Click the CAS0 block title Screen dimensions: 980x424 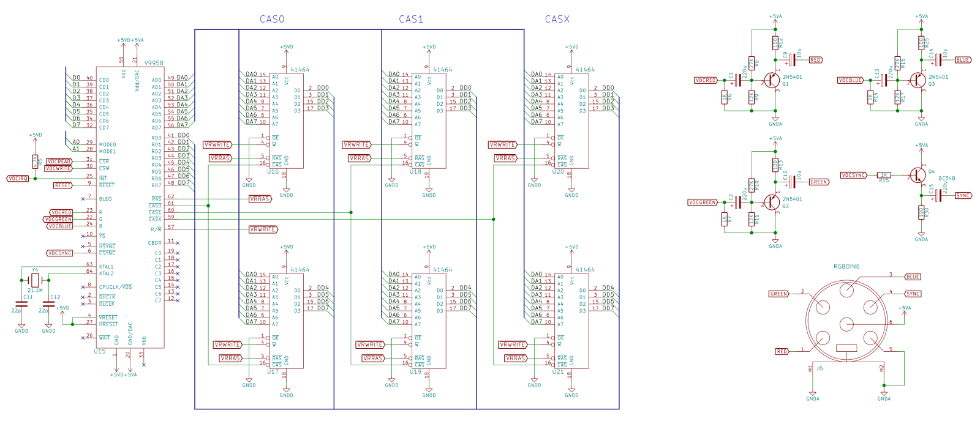point(272,19)
